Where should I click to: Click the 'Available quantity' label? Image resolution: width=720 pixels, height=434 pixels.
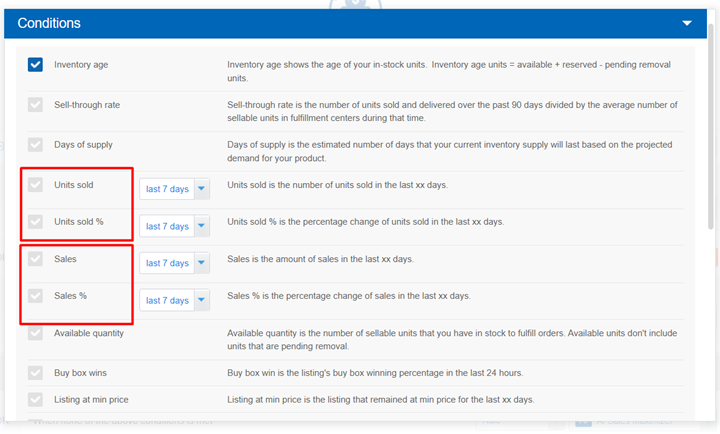pyautogui.click(x=89, y=333)
